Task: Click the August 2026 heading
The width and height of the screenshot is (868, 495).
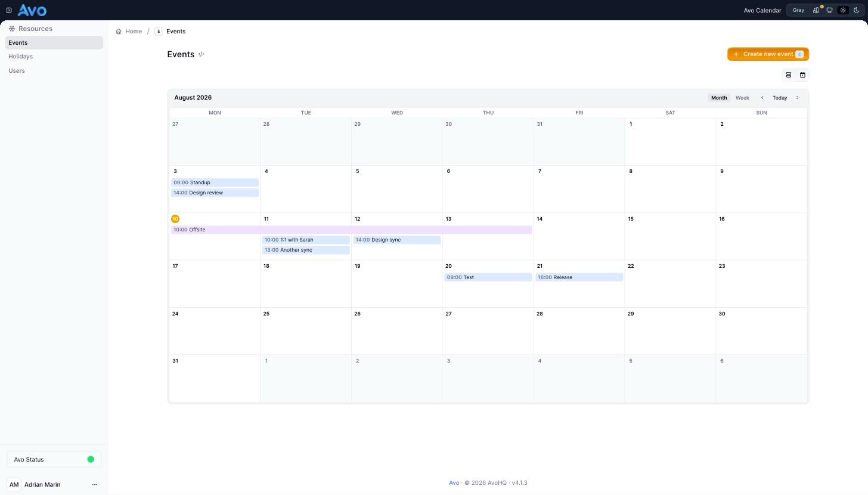Action: pyautogui.click(x=193, y=98)
